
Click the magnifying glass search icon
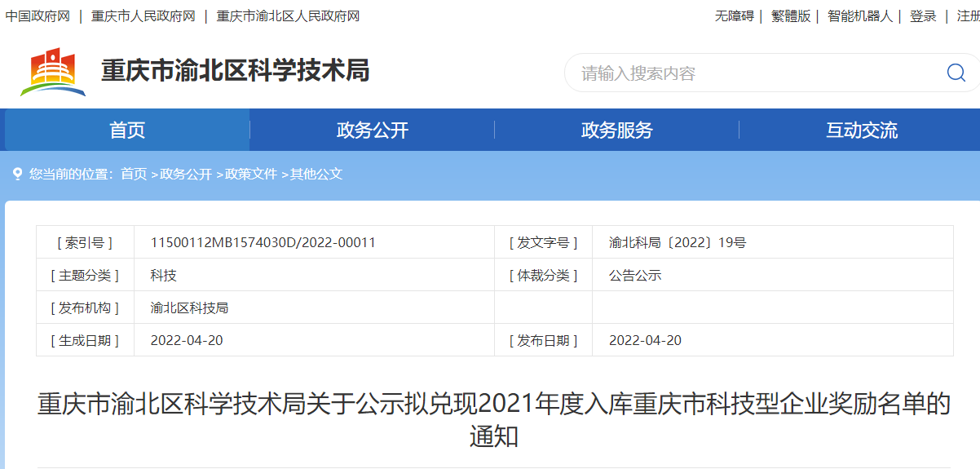tap(956, 73)
